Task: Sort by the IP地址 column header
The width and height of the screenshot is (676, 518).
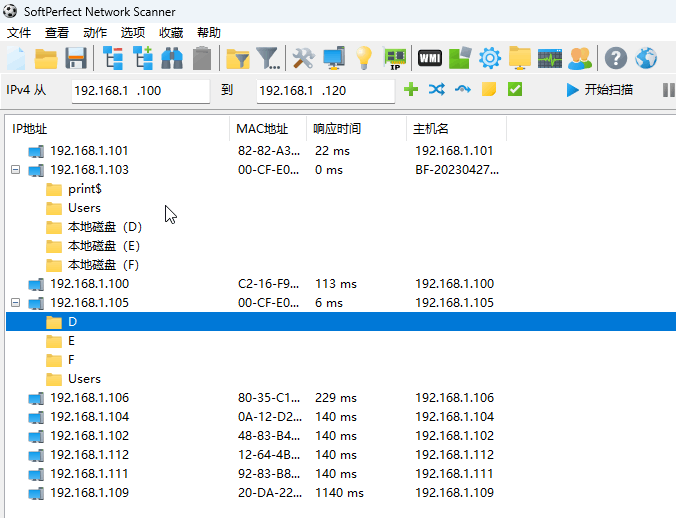Action: click(118, 128)
